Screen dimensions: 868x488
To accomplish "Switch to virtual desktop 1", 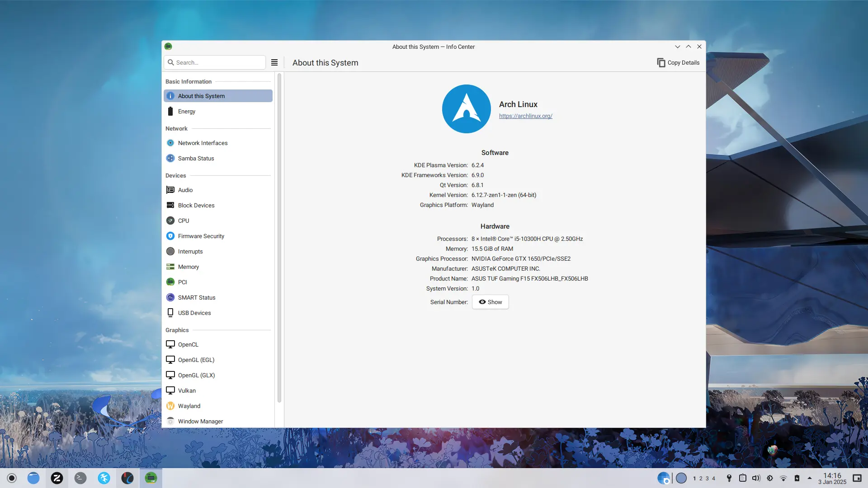I will (x=694, y=479).
